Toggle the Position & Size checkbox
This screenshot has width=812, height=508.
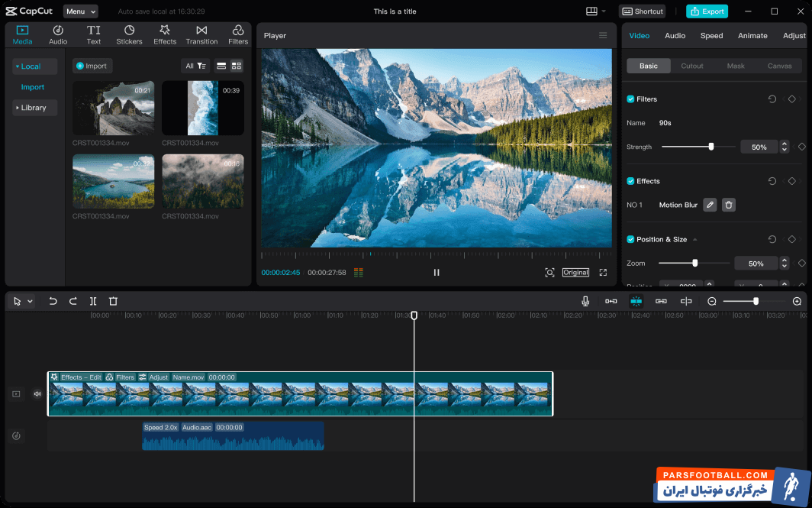click(630, 239)
